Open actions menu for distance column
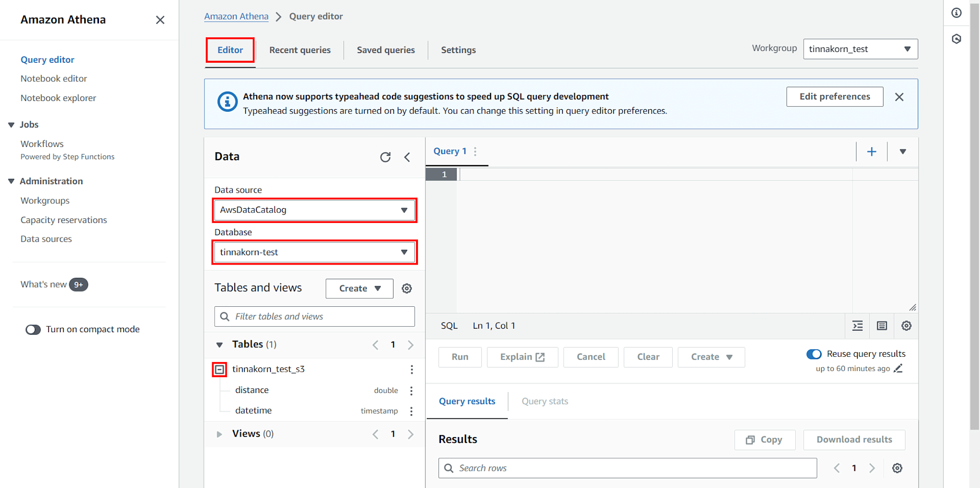 (412, 390)
